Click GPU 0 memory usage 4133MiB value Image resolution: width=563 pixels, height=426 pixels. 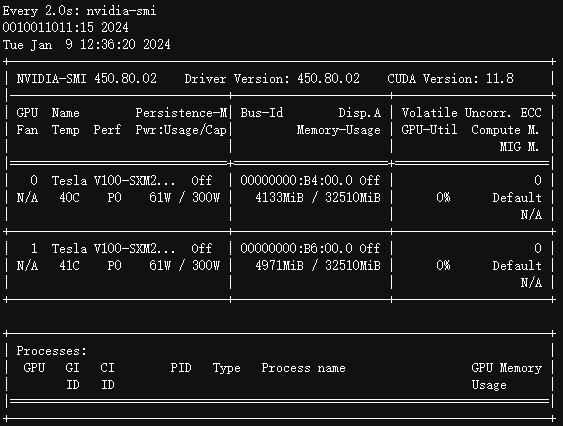coord(279,197)
